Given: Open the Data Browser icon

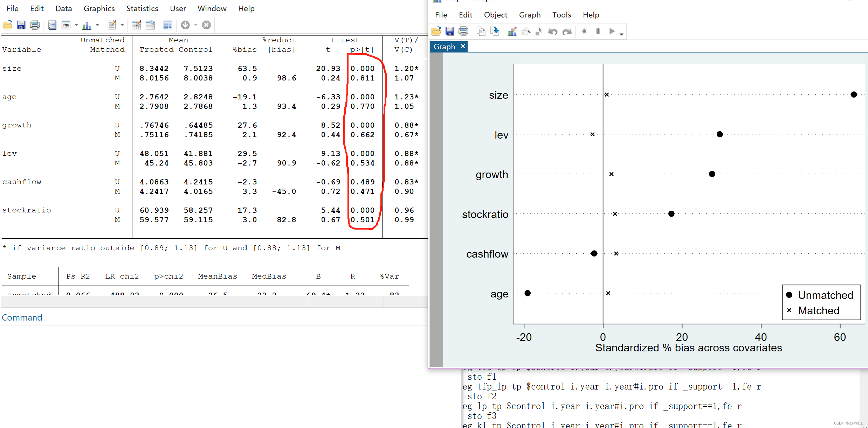Looking at the screenshot, I should point(150,25).
